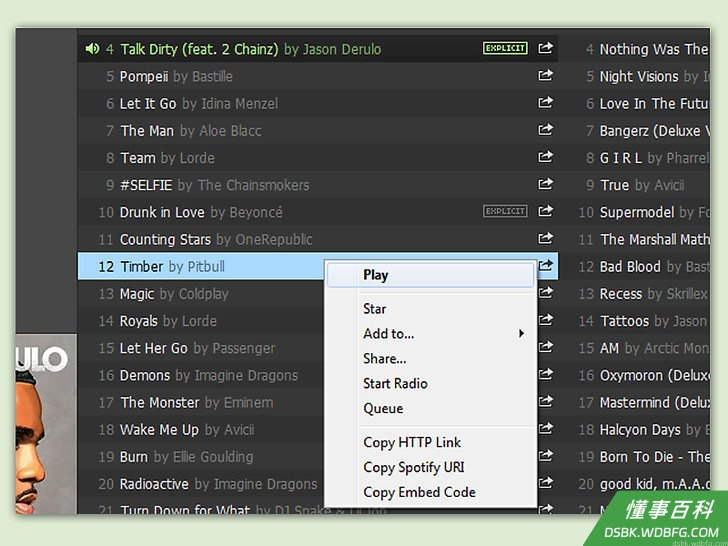Screen dimensions: 728x546
Task: Open artist link Jason Derulo
Action: 342,49
